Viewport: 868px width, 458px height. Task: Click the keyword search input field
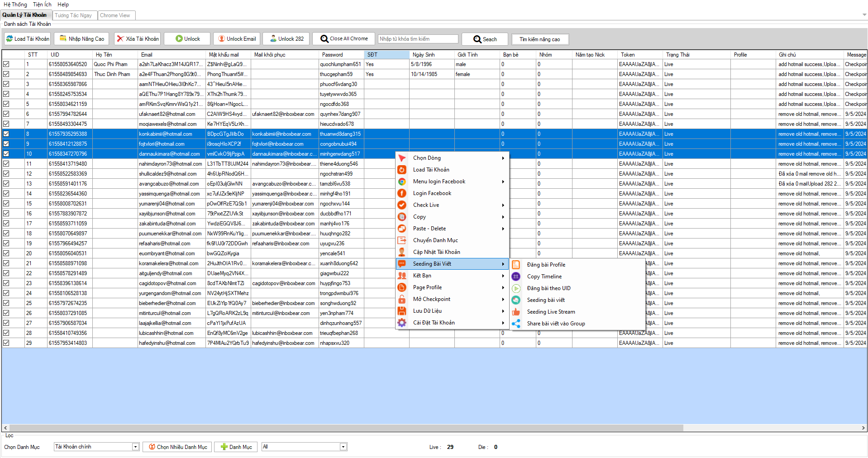pyautogui.click(x=418, y=39)
